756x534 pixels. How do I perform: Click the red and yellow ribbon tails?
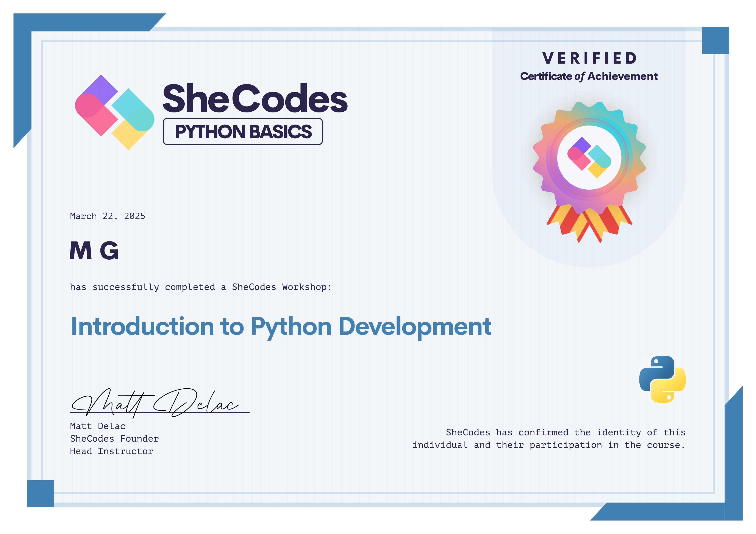[589, 223]
